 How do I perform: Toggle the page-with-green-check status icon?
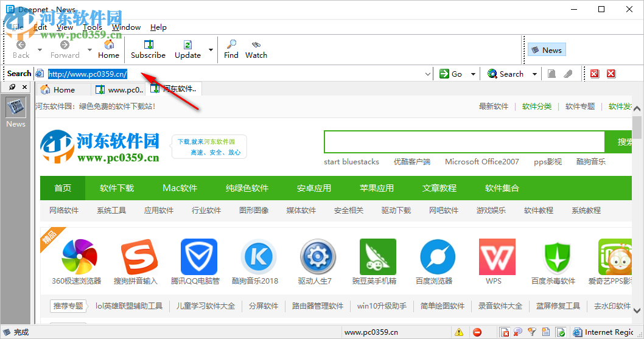tap(560, 332)
